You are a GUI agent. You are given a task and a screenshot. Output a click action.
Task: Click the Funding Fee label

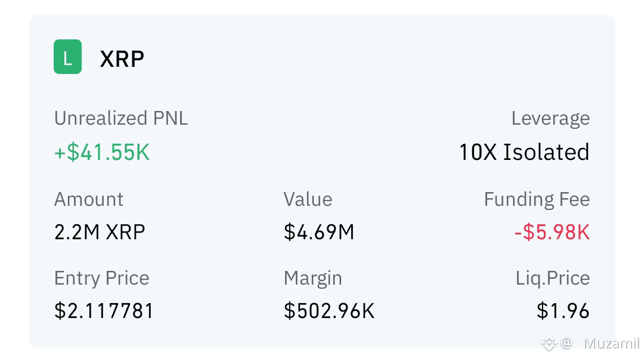click(537, 199)
